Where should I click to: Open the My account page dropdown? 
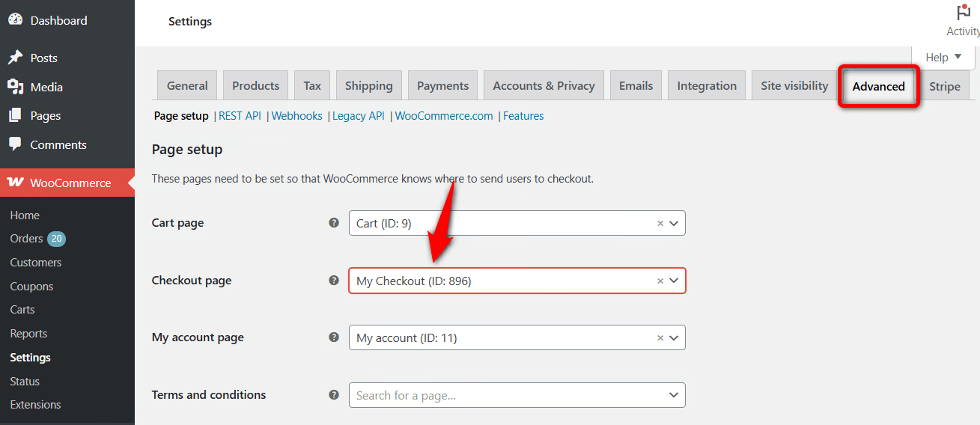(x=674, y=337)
